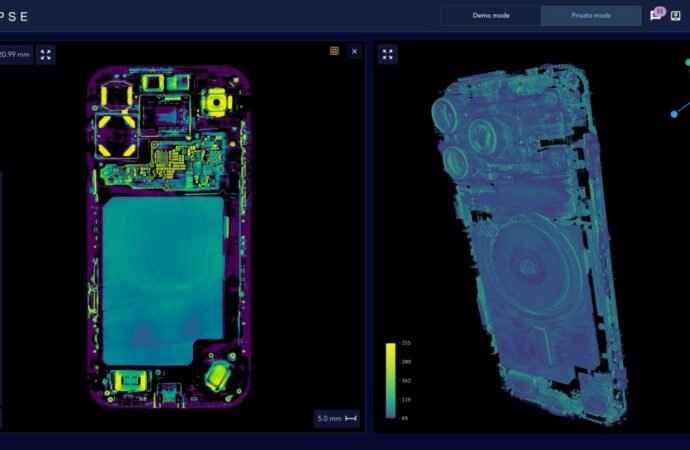Open the chat notifications icon

pos(656,15)
